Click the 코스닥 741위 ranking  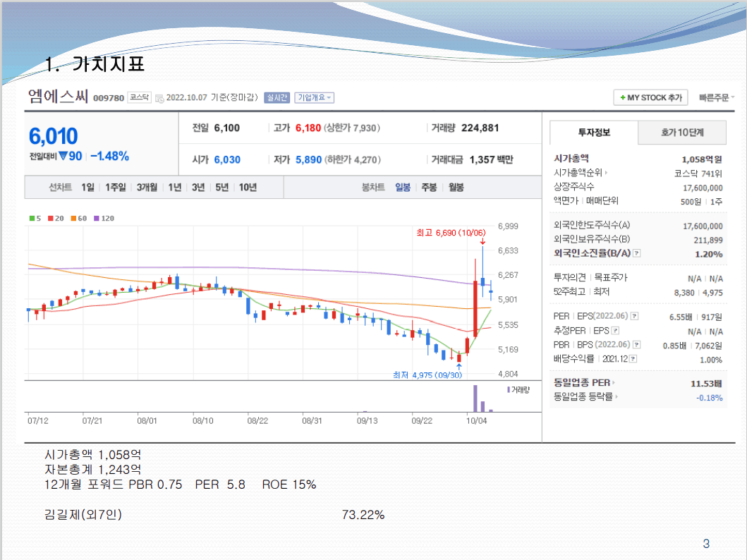pyautogui.click(x=698, y=174)
